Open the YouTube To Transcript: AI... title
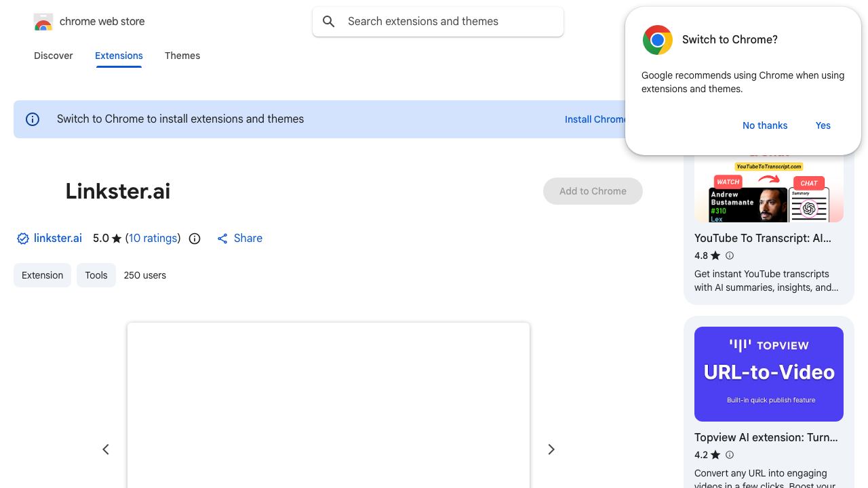Viewport: 868px width, 488px height. tap(763, 239)
